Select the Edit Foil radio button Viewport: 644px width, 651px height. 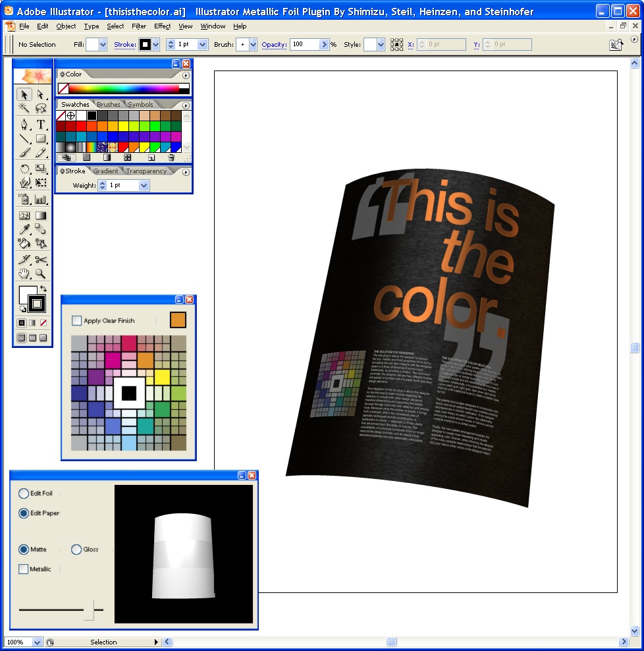[24, 494]
